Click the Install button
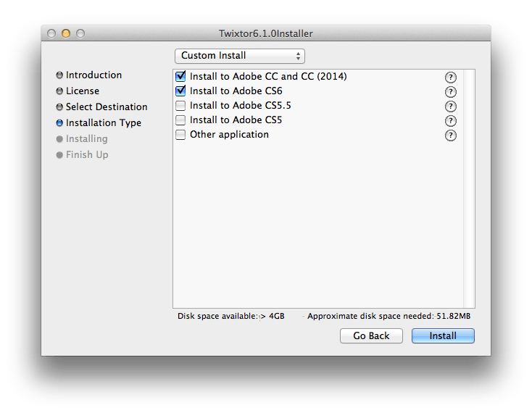Screen dimensions: 532x413 (443, 335)
